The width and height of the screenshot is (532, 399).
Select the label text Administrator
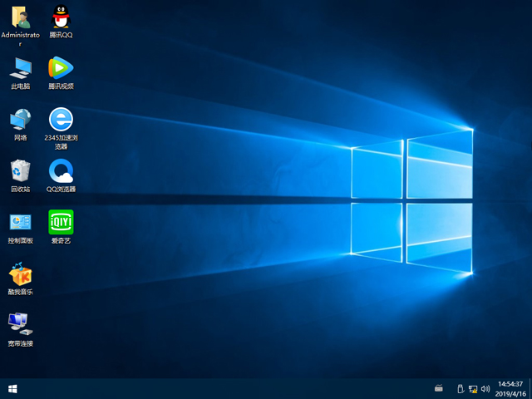coord(20,39)
